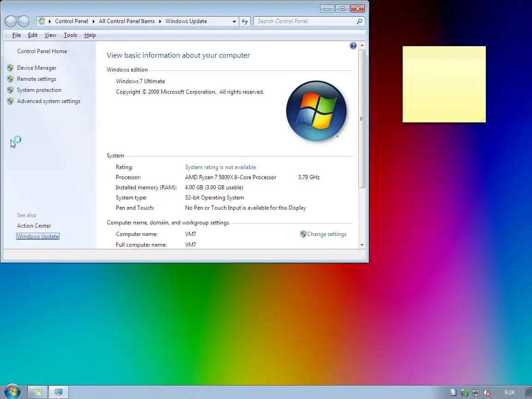The image size is (532, 399).
Task: Click Control Panel breadcrumb
Action: point(72,21)
